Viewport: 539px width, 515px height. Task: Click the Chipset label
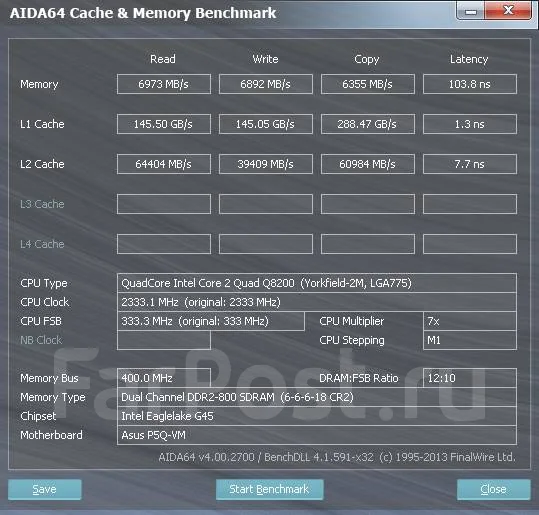tap(38, 416)
